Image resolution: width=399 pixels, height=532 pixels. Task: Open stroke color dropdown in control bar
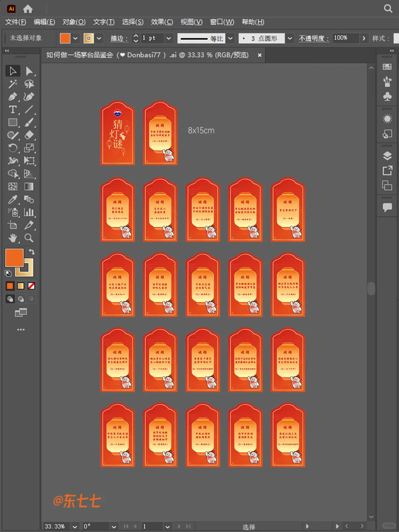coord(99,38)
